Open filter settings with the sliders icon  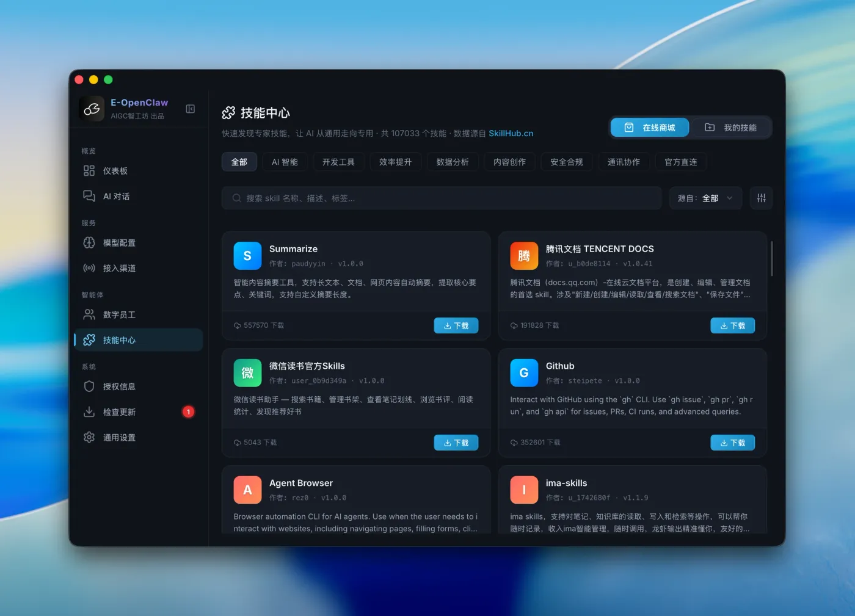[x=761, y=198]
